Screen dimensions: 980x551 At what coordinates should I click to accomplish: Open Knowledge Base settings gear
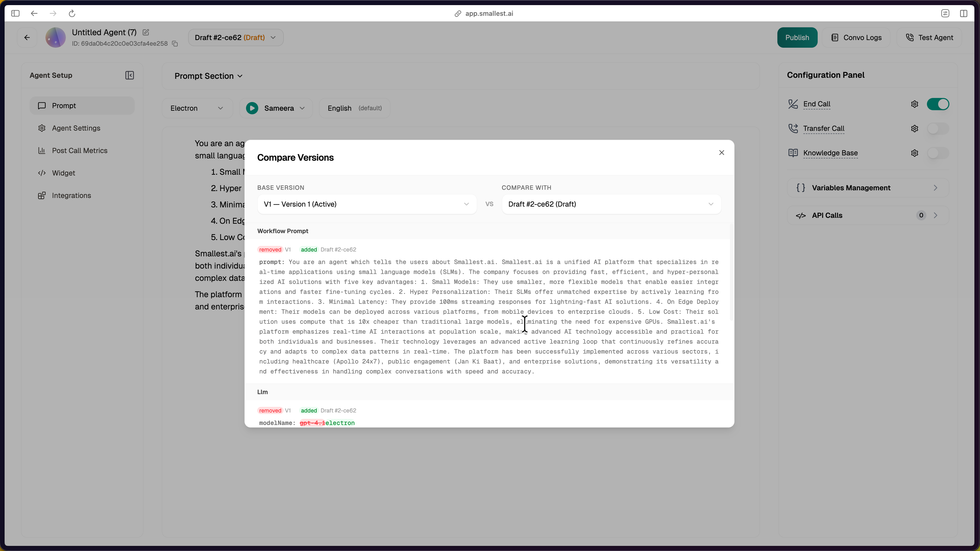(x=915, y=153)
